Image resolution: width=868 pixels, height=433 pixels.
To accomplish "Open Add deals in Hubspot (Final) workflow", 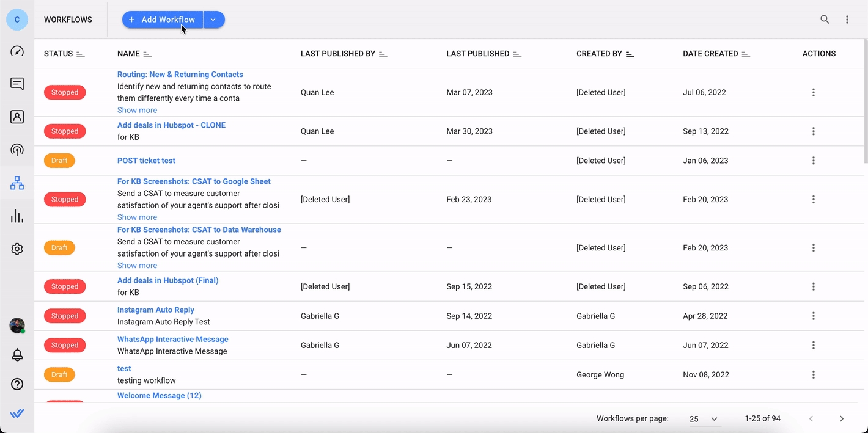I will coord(167,280).
